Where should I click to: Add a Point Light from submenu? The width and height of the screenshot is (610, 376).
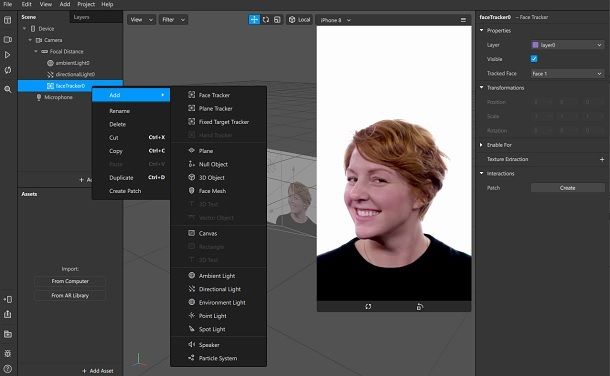(219, 316)
